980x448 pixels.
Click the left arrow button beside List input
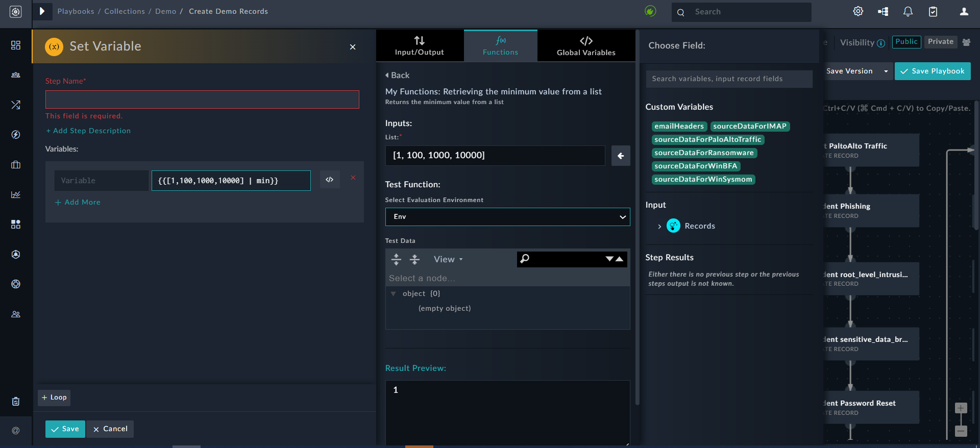pyautogui.click(x=621, y=156)
